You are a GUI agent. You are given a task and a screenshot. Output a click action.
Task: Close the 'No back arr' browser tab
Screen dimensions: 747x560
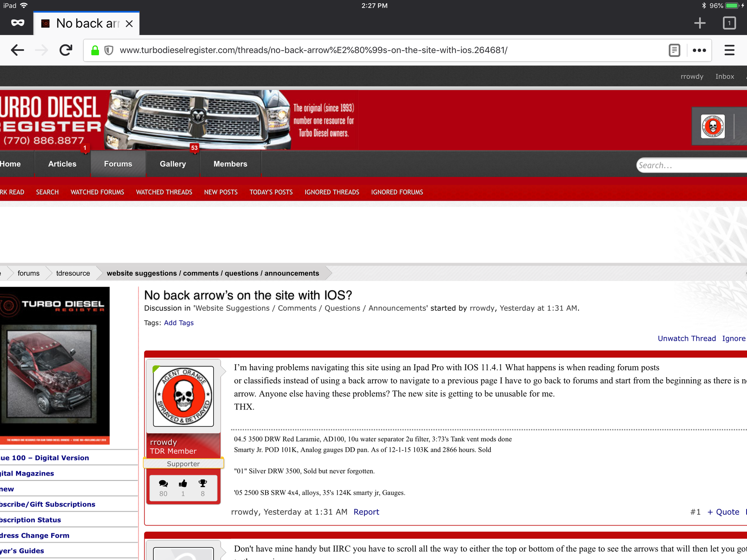pos(129,24)
